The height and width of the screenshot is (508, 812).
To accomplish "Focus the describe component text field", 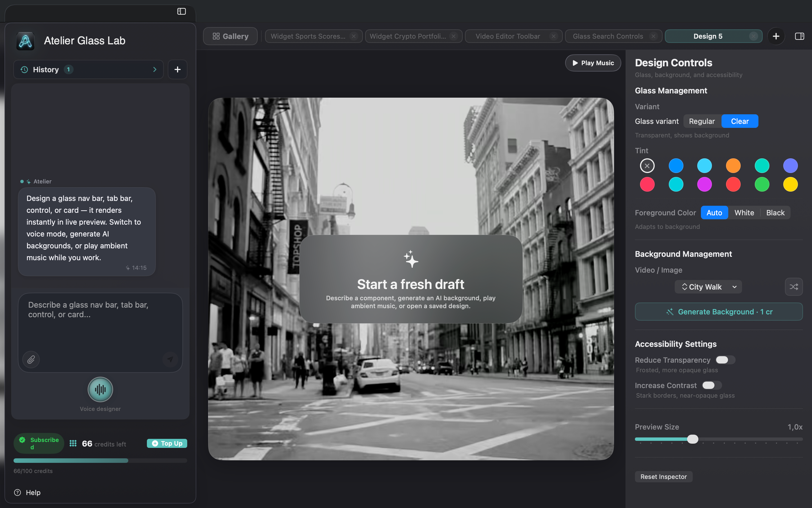I will pyautogui.click(x=100, y=333).
